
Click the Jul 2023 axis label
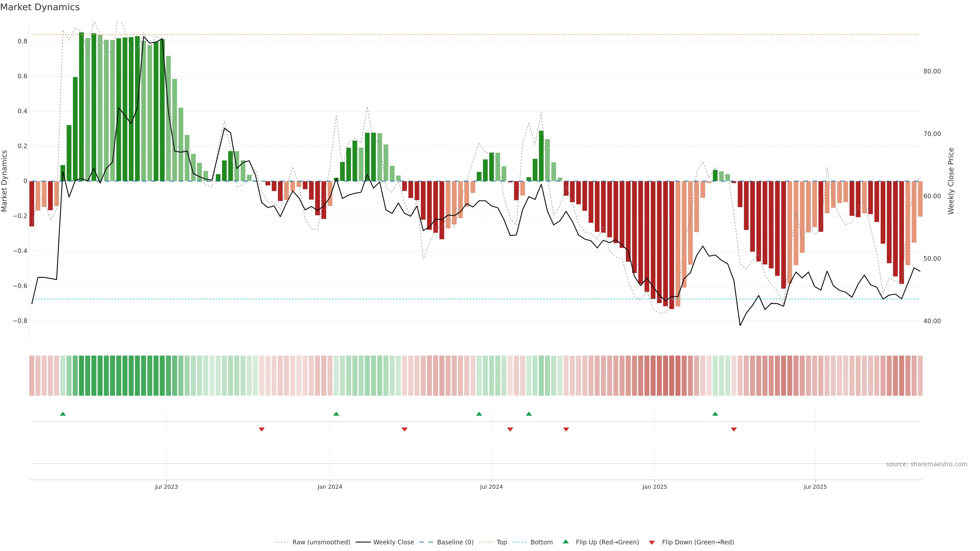coord(166,487)
